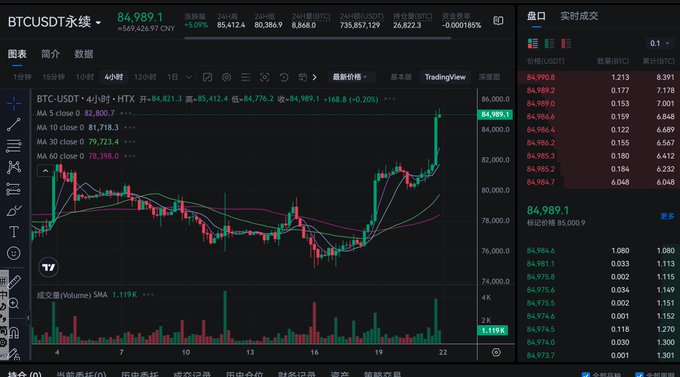The height and width of the screenshot is (377, 680).
Task: Open the 最新价格 price type dropdown
Action: tap(350, 77)
